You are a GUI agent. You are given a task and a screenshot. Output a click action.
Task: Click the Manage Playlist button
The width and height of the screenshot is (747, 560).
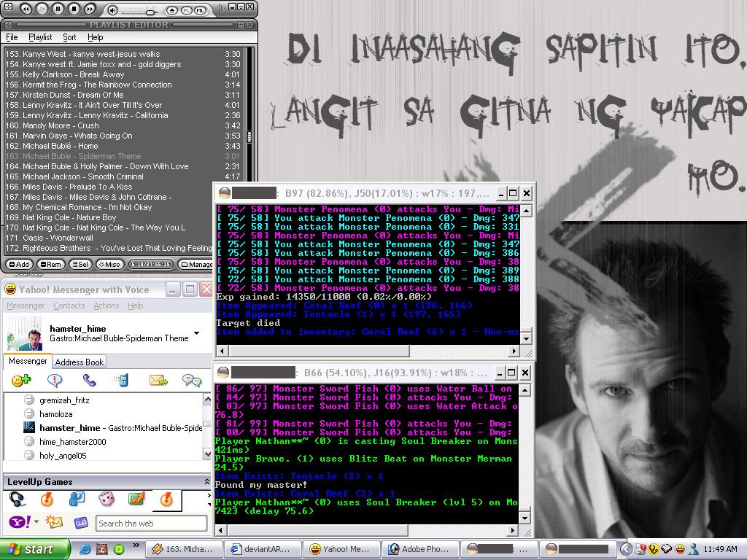[x=196, y=264]
